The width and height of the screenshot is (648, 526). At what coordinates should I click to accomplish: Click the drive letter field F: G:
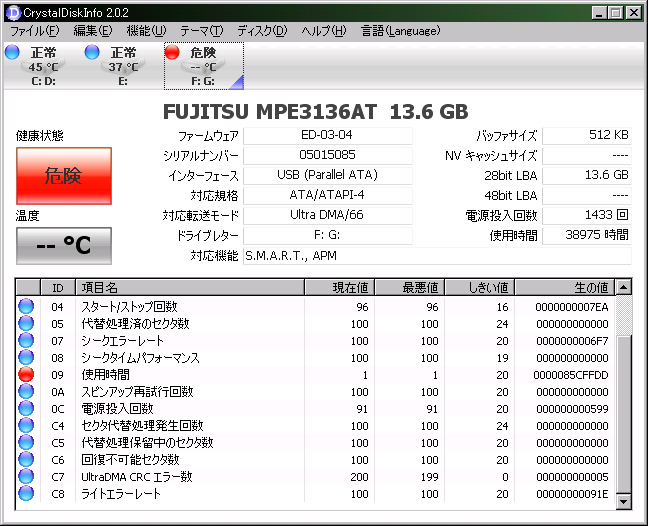point(327,236)
